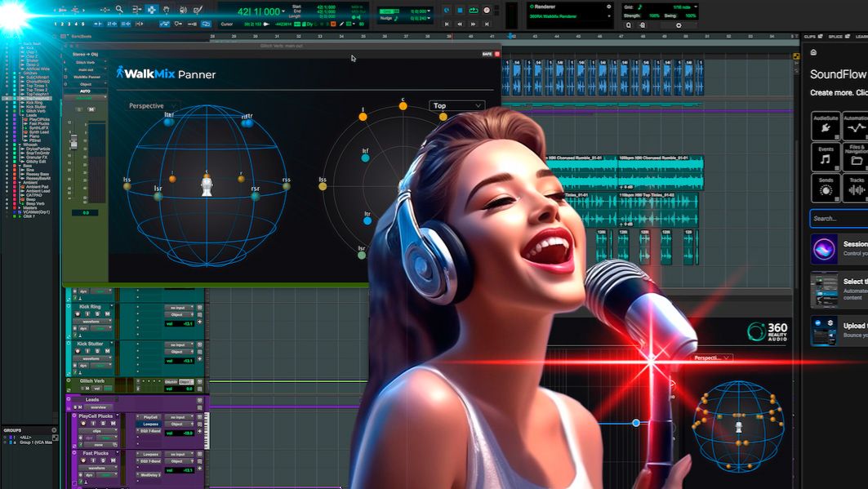Select zoom preset 1
This screenshot has height=489, width=868.
click(x=56, y=24)
